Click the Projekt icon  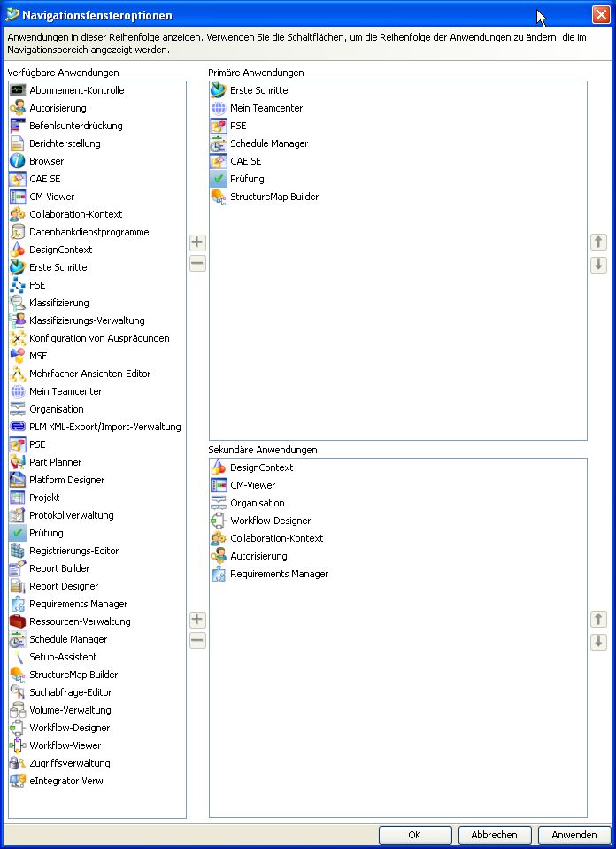[x=18, y=498]
